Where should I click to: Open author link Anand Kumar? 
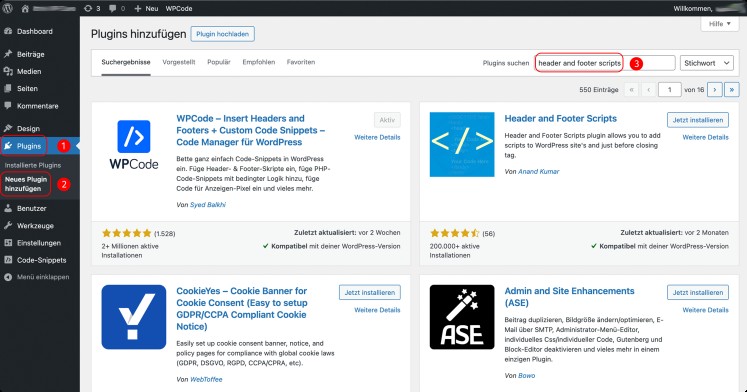539,171
